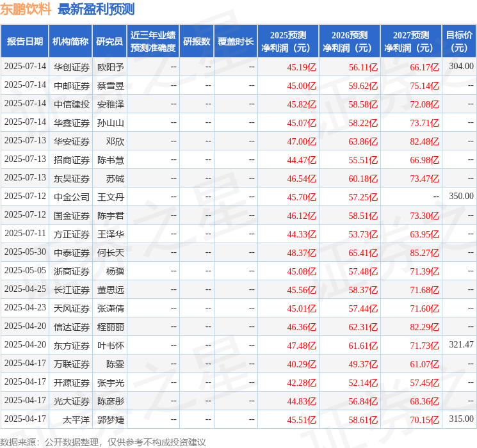Click the 57.44亿 forecast value
The width and height of the screenshot is (477, 448).
pyautogui.click(x=363, y=308)
